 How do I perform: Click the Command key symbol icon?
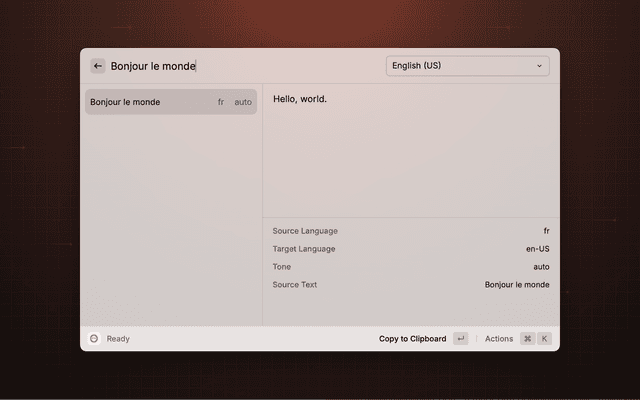click(x=527, y=339)
